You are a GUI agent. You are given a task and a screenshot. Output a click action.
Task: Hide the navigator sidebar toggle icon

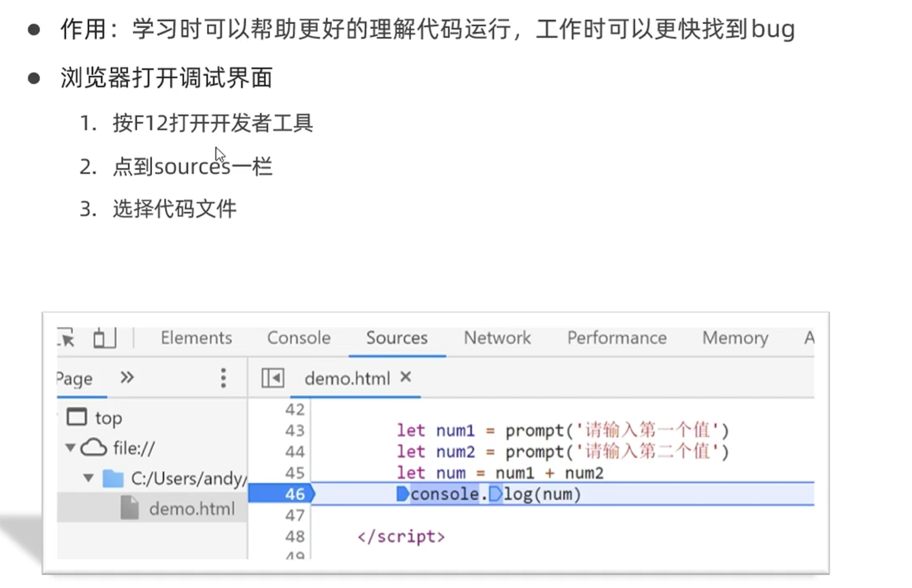[x=273, y=378]
